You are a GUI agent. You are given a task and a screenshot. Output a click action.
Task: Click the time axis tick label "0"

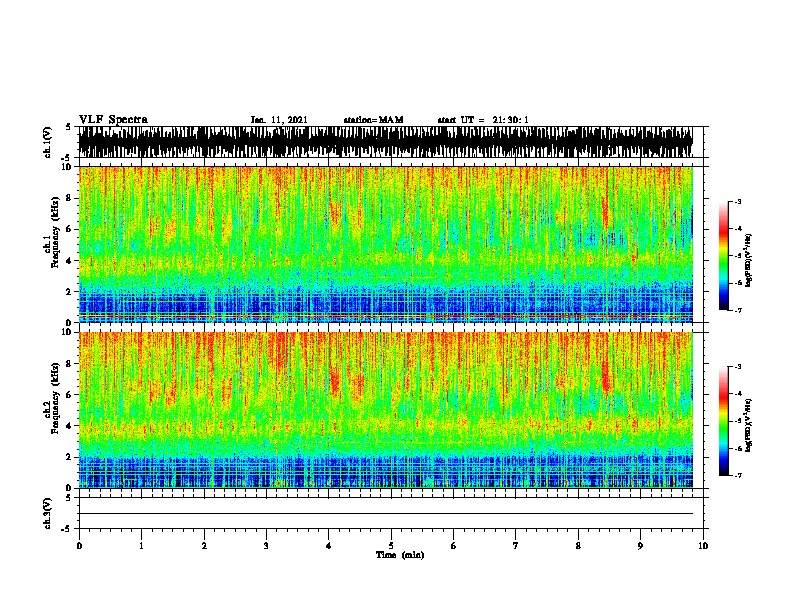pos(79,546)
